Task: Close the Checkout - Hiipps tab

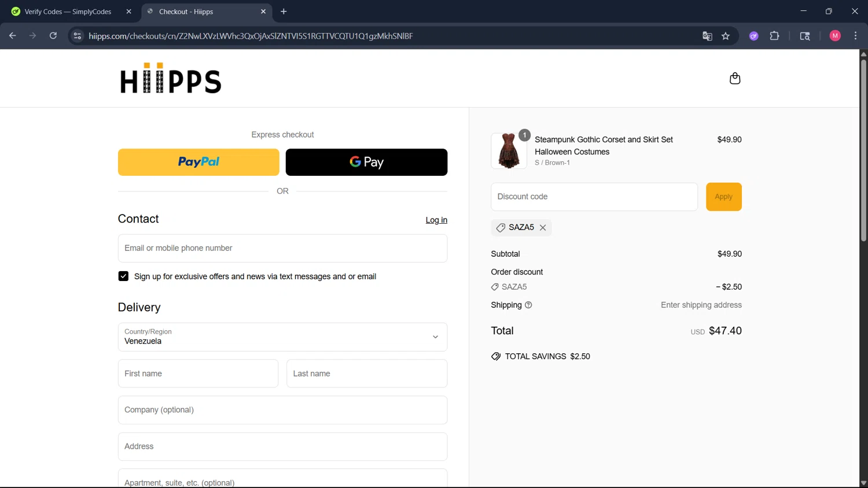Action: [x=263, y=12]
